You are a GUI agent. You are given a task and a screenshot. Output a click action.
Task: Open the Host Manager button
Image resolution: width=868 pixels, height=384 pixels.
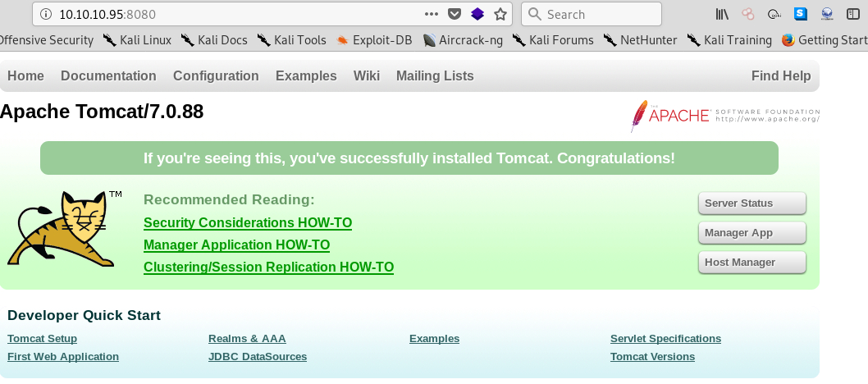[x=752, y=263]
